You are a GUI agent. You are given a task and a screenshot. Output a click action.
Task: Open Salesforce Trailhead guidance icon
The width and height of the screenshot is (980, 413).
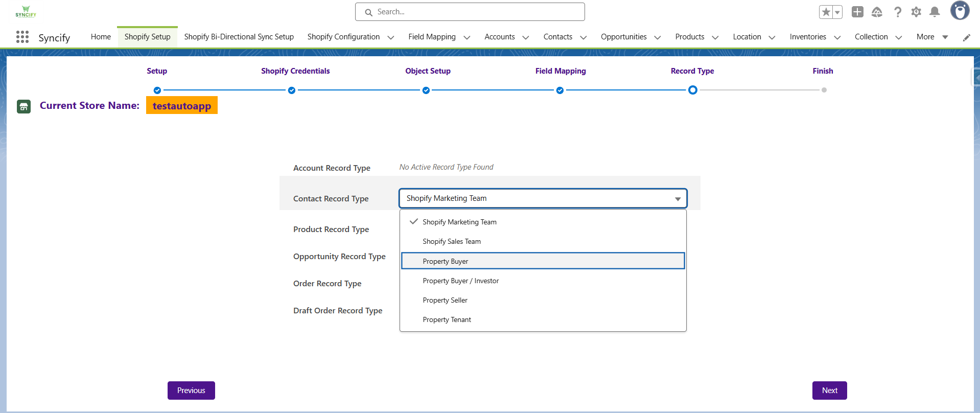(x=877, y=12)
